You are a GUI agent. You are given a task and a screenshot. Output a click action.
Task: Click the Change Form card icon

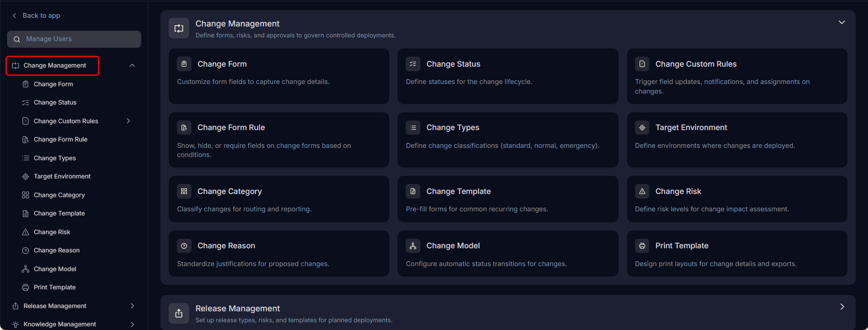tap(184, 64)
